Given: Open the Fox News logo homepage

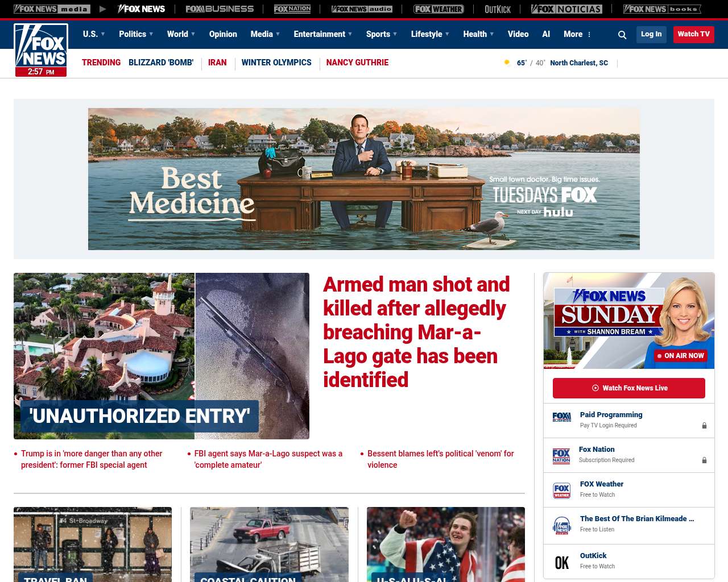Looking at the screenshot, I should point(41,49).
